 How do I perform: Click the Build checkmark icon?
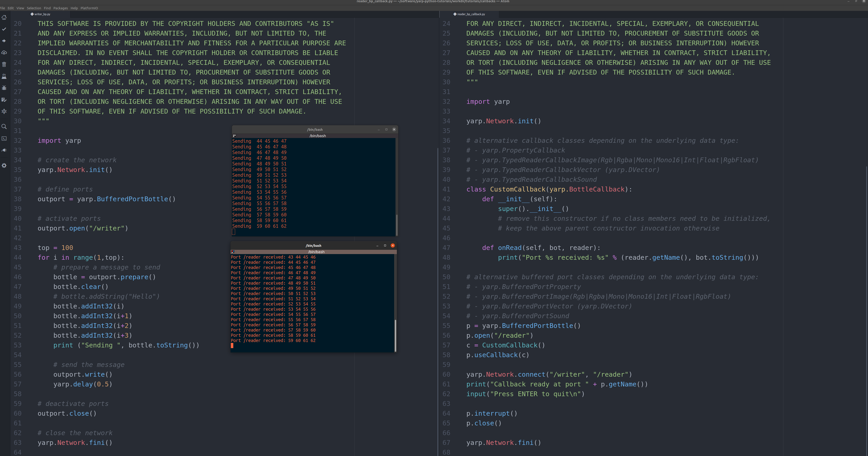pyautogui.click(x=4, y=29)
